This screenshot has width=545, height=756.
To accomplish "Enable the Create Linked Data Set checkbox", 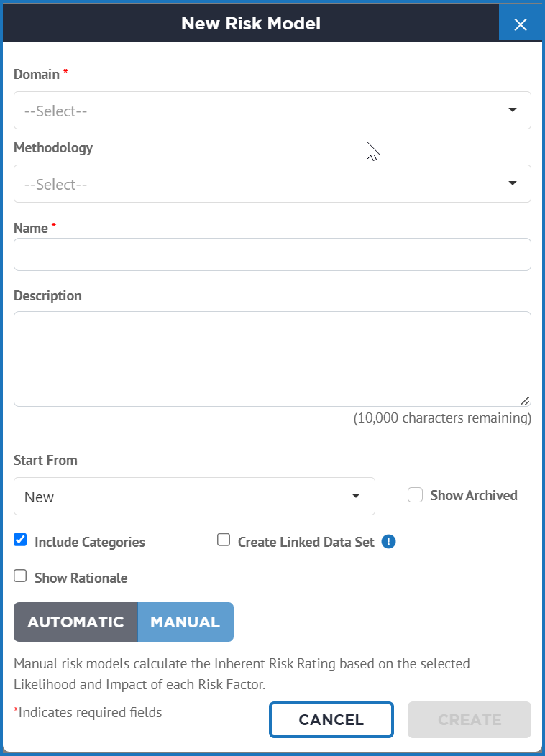I will click(224, 540).
